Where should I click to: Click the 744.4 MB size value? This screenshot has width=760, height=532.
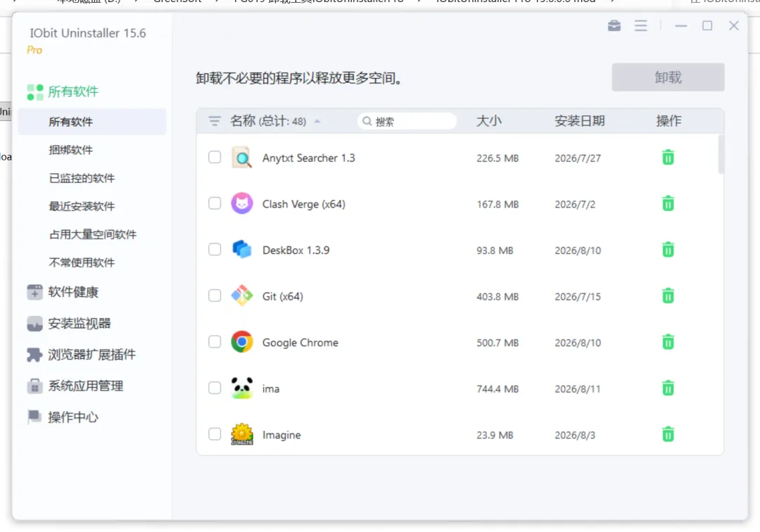click(498, 388)
